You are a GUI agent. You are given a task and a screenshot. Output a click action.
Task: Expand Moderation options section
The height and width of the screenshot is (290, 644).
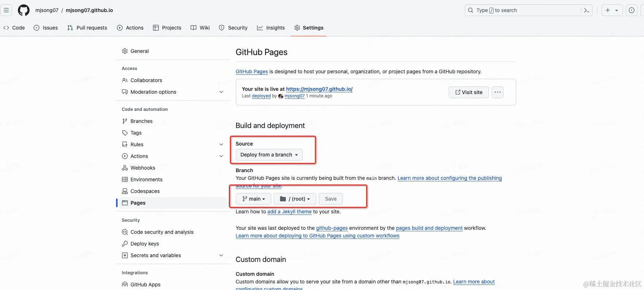point(221,92)
